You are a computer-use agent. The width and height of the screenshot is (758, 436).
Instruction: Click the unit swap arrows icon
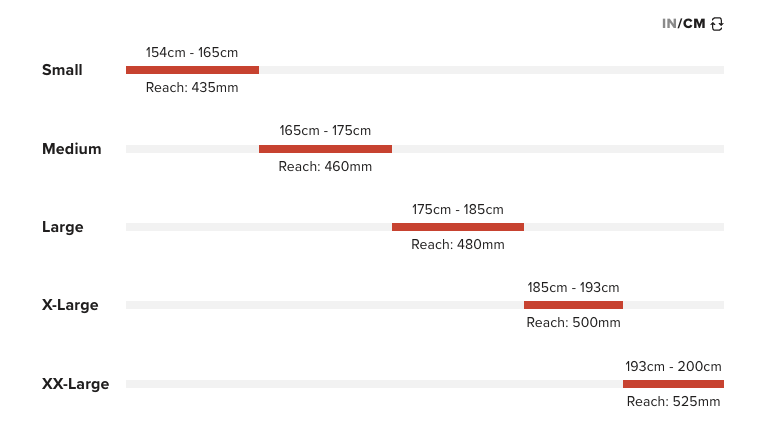click(717, 24)
